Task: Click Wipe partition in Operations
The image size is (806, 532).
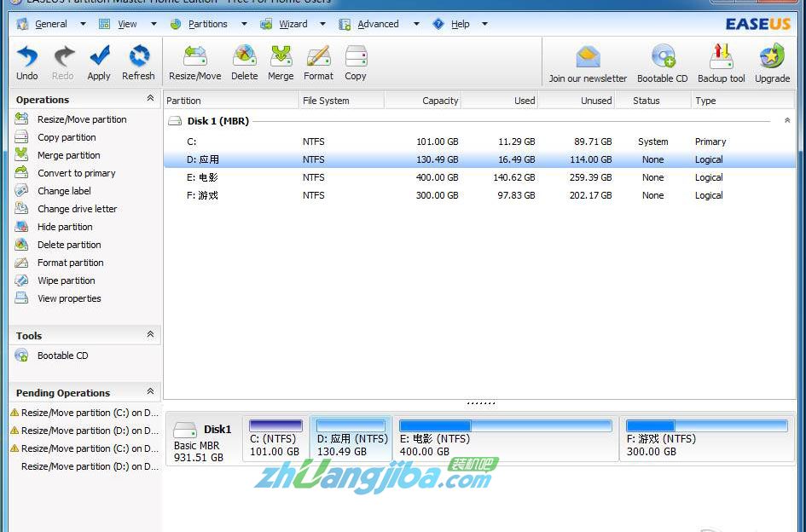Action: (66, 280)
